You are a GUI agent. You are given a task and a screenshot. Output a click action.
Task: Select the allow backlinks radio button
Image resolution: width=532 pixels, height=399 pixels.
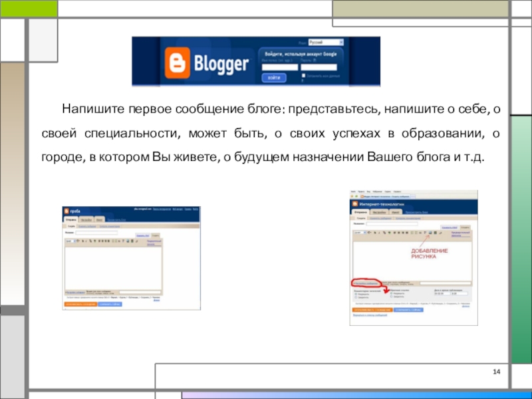pos(391,293)
